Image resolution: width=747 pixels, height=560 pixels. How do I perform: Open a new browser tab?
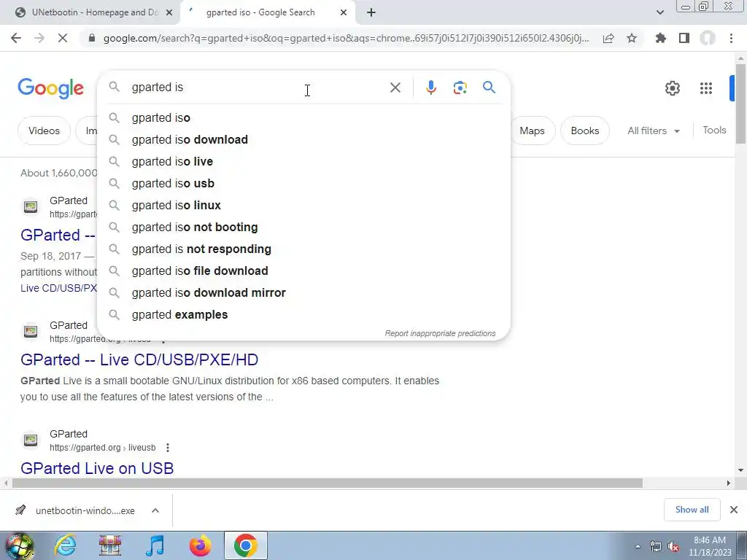tap(371, 12)
